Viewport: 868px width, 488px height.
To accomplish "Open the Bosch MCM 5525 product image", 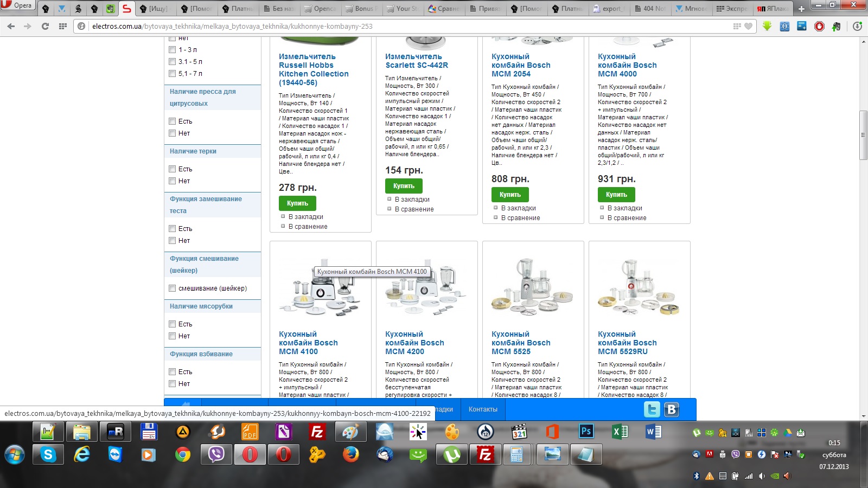I will [532, 287].
